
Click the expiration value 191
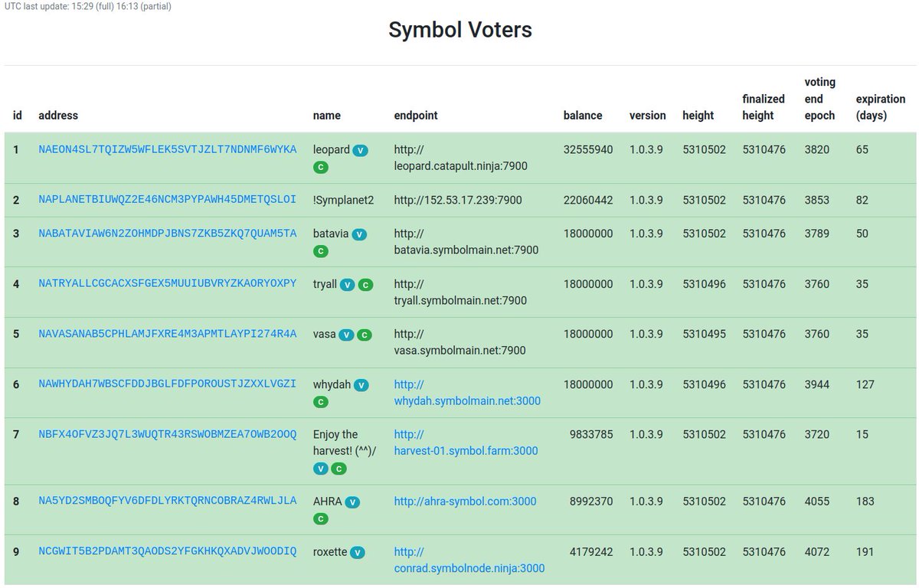pos(865,551)
